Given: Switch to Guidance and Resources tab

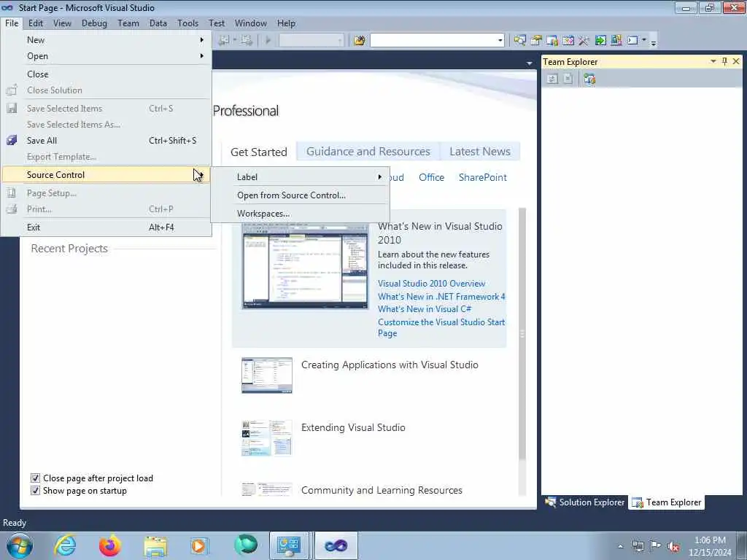Looking at the screenshot, I should pos(368,152).
